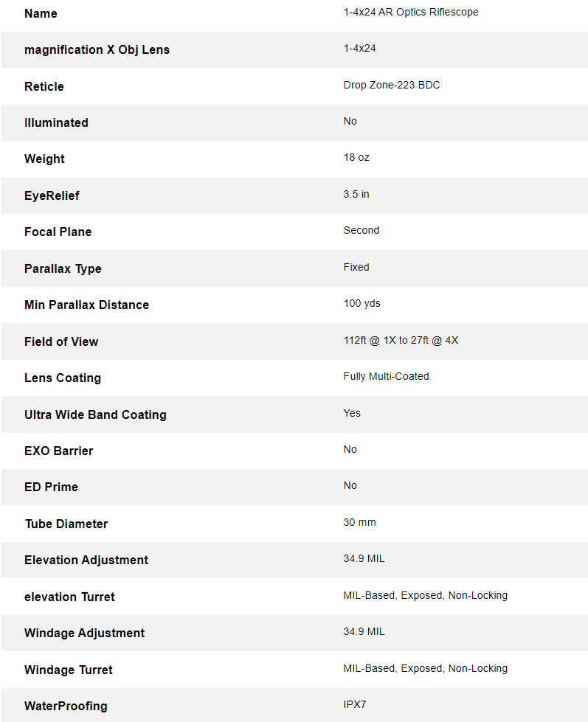The height and width of the screenshot is (722, 588).
Task: Select the Windage Turret MIL-Based value
Action: click(x=425, y=669)
